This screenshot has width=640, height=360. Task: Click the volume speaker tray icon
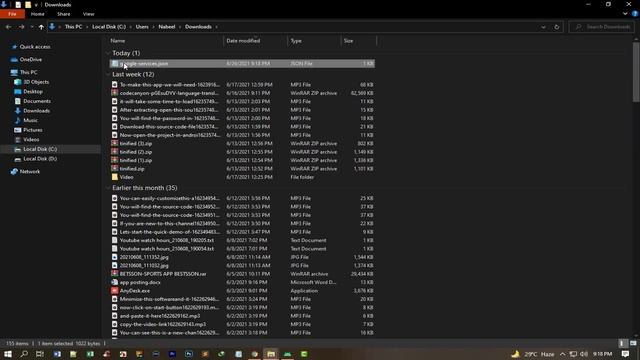pos(584,354)
